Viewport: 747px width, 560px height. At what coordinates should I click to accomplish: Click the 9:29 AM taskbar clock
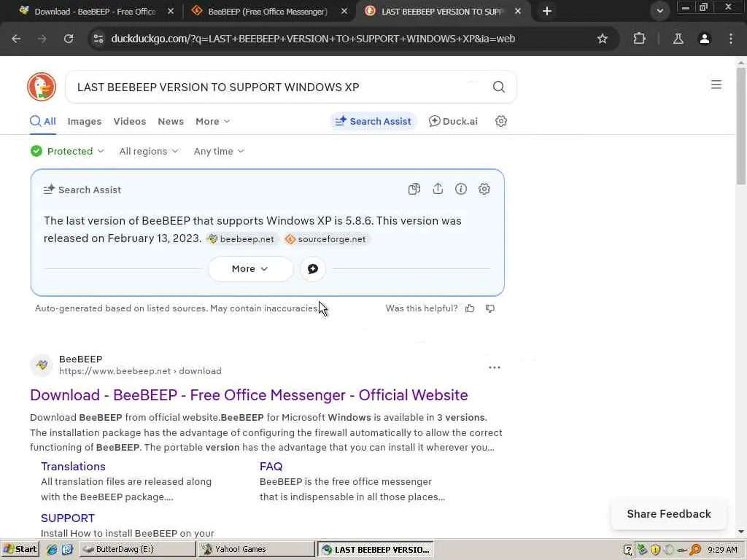(722, 550)
